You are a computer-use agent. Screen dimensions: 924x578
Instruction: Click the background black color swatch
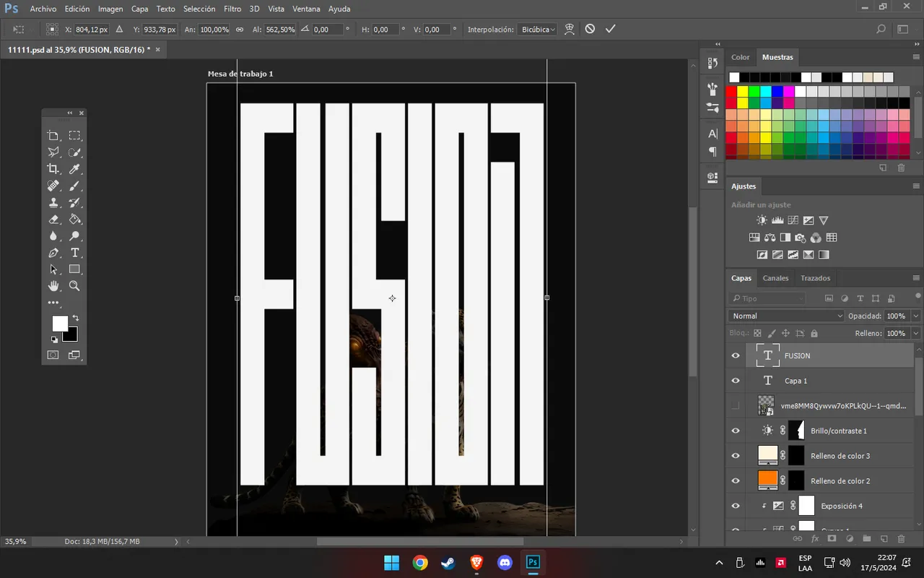[x=71, y=336]
